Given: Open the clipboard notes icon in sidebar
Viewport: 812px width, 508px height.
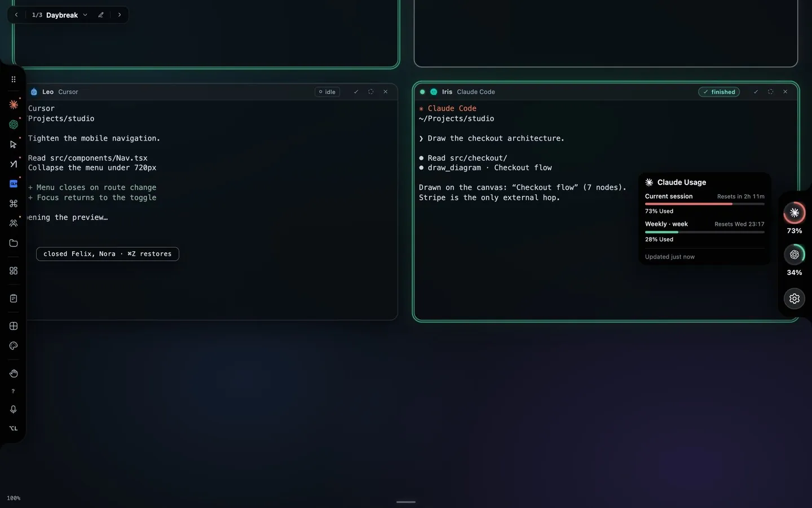Looking at the screenshot, I should [14, 298].
